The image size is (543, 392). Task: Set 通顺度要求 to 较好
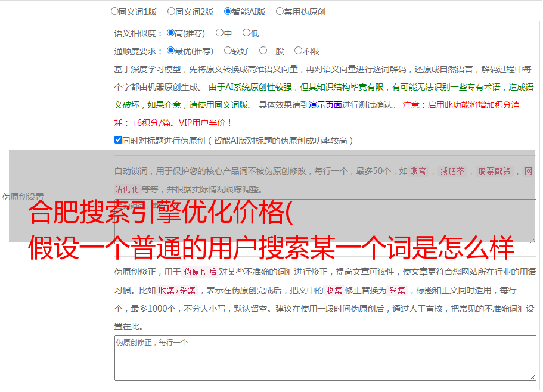tap(228, 51)
